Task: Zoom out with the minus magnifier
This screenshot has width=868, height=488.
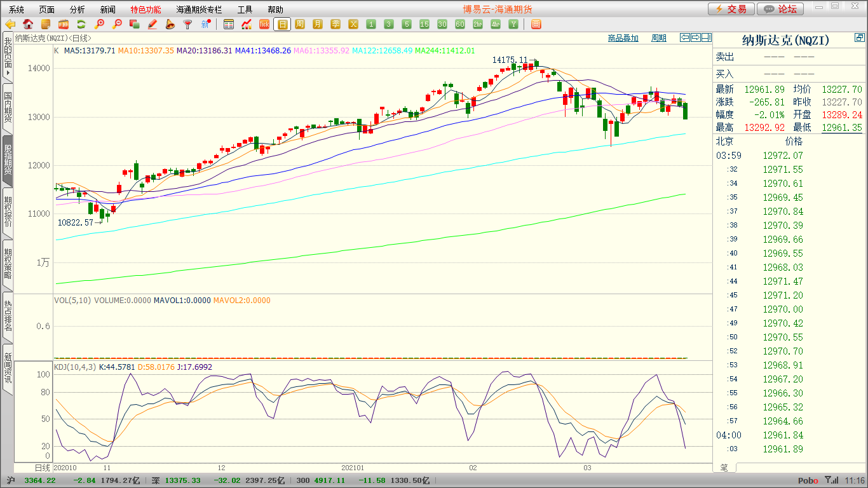Action: [117, 24]
